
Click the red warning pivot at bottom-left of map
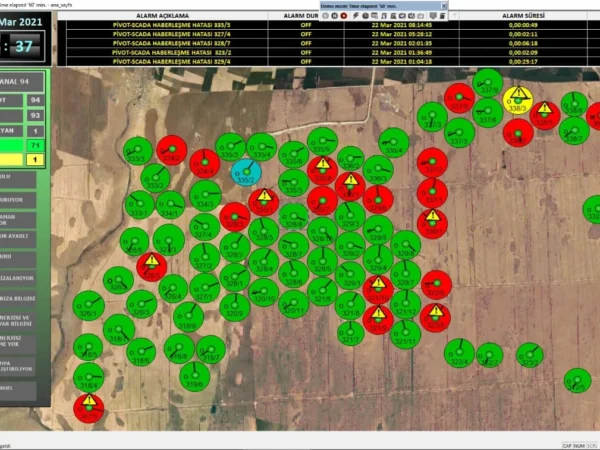click(88, 406)
